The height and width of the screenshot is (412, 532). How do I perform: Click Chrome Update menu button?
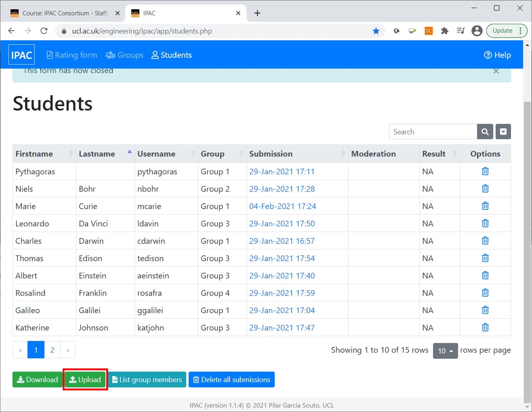(x=507, y=31)
